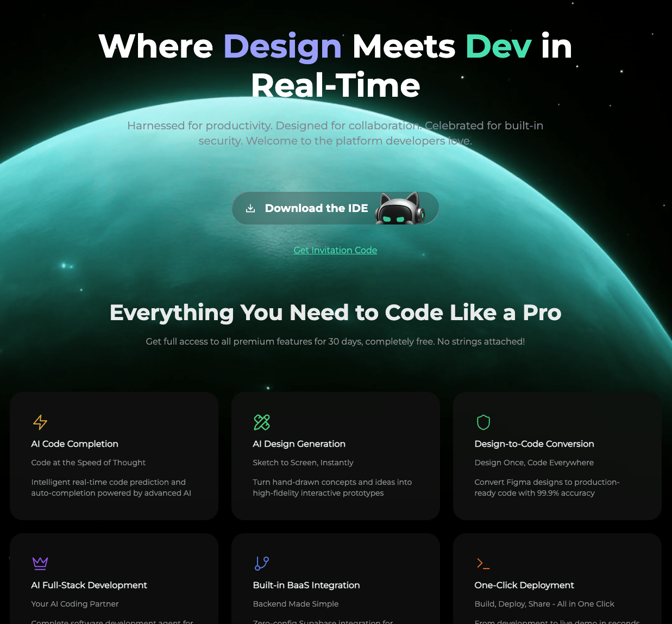Click the 'Convert Figma designs' description text
Screen dimensions: 672x624
547,488
